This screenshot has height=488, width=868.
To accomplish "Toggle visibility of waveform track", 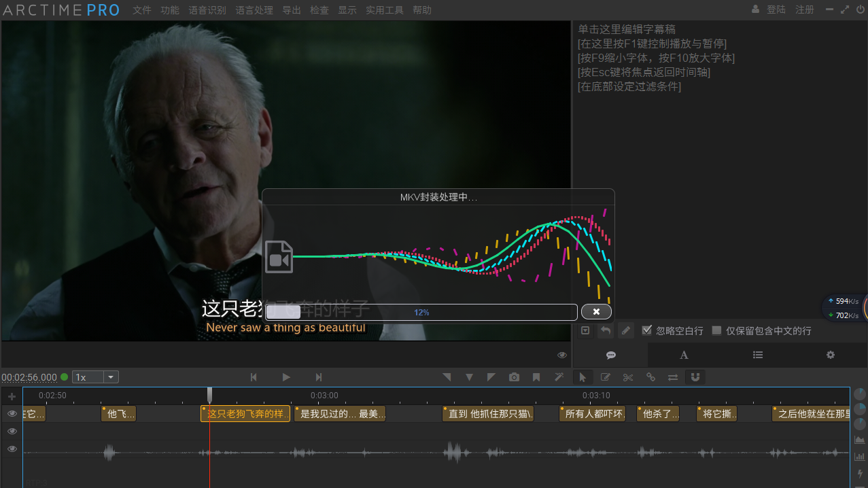I will (12, 449).
